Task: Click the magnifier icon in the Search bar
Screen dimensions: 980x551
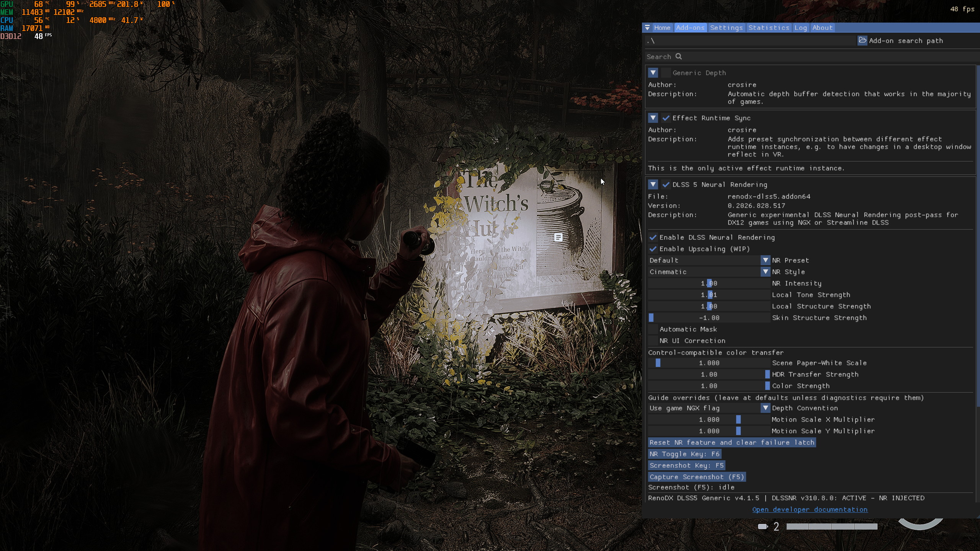Action: pos(679,57)
